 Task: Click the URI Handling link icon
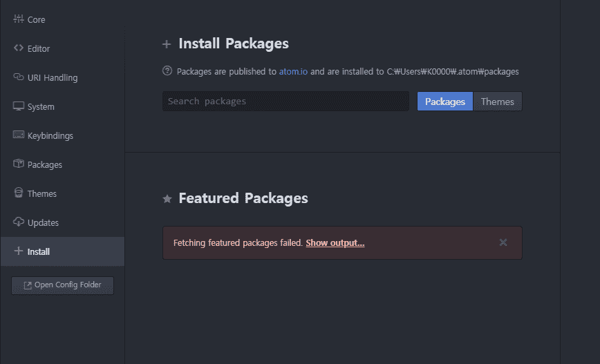19,77
